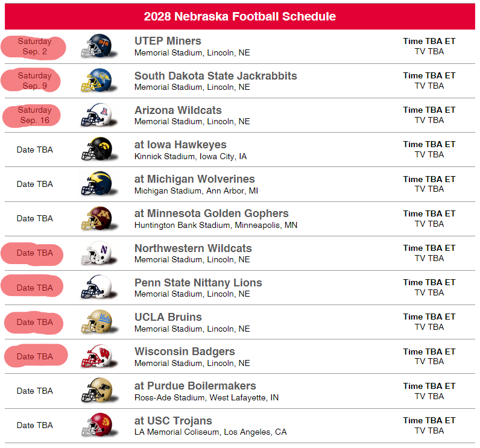Click the South Dakota State helmet icon
This screenshot has height=448, width=480.
pos(98,80)
